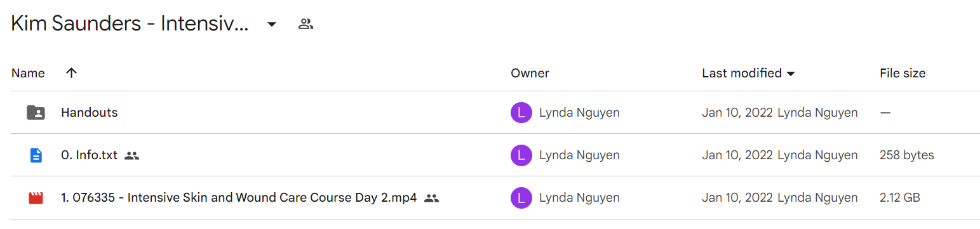Click the Kim Saunders folder title
The width and height of the screenshot is (980, 229).
[130, 25]
